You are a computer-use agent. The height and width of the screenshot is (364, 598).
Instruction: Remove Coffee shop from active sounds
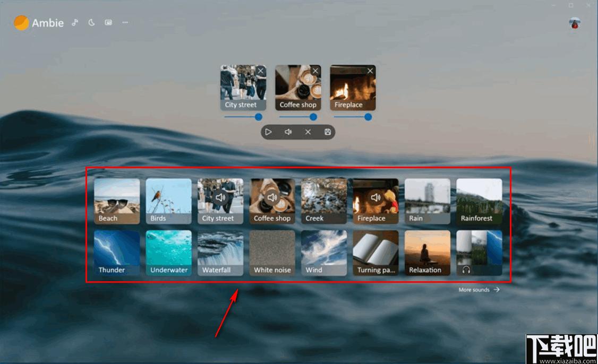coord(315,71)
